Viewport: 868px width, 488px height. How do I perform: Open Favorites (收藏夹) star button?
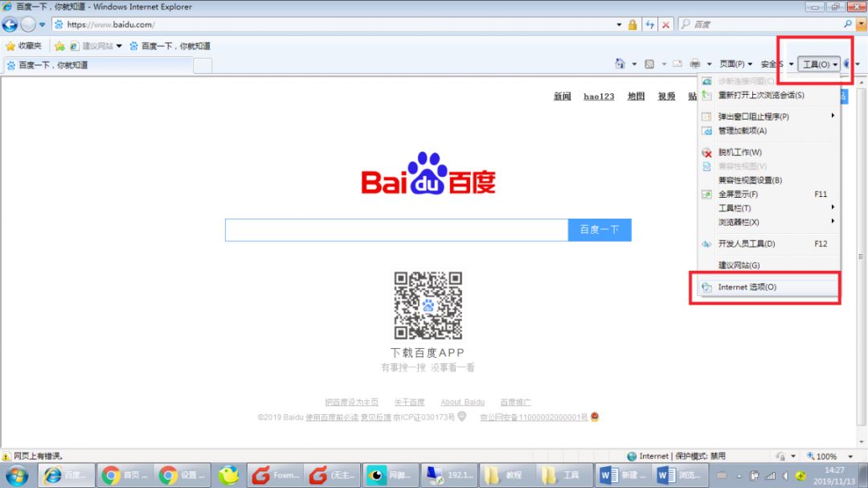23,46
